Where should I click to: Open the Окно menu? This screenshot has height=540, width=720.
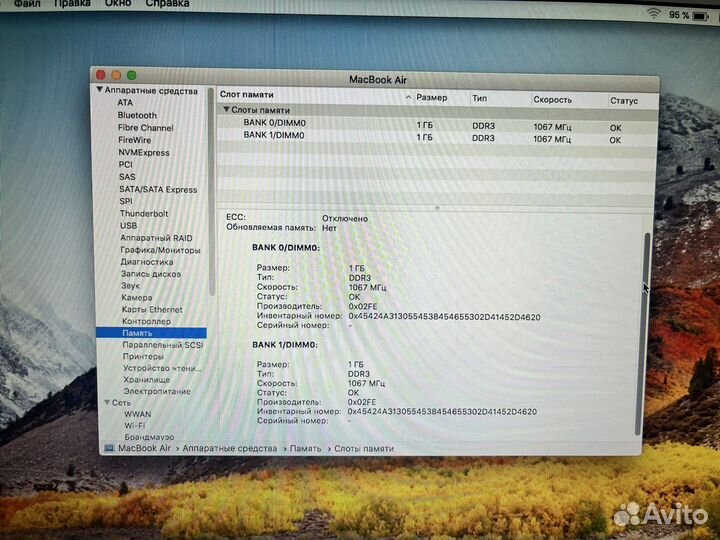coord(118,4)
